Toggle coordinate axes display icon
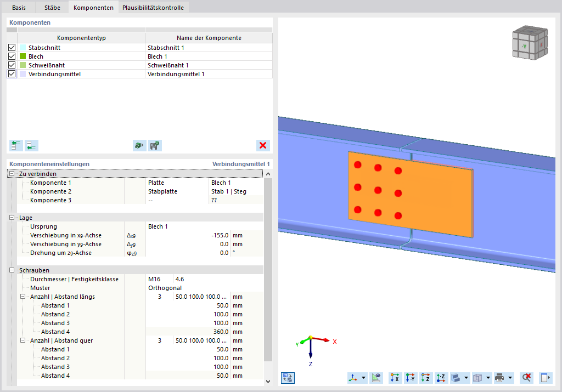562x392 pixels. [x=353, y=378]
